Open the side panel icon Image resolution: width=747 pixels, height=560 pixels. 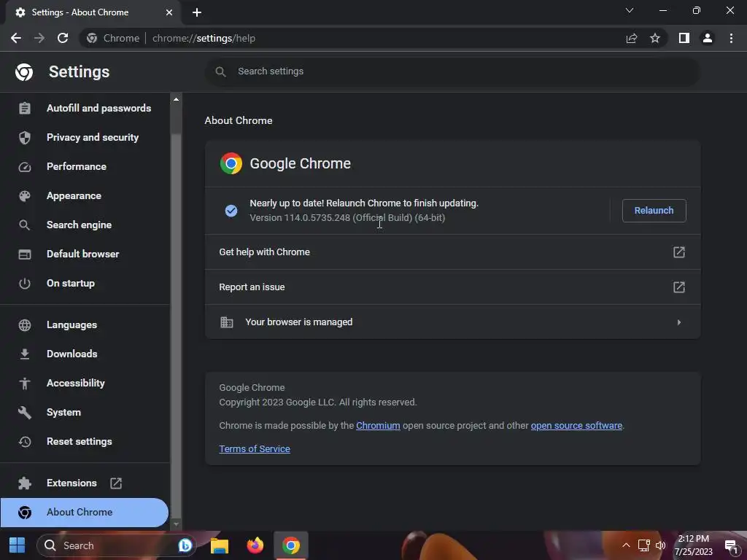point(684,38)
